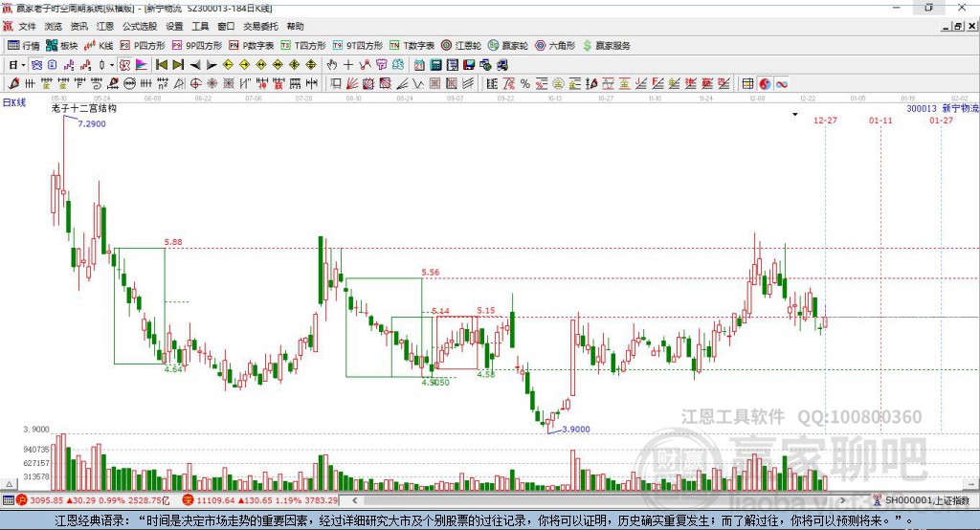Toggle the red yin-yang icon
This screenshot has height=530, width=980.
pos(765,84)
